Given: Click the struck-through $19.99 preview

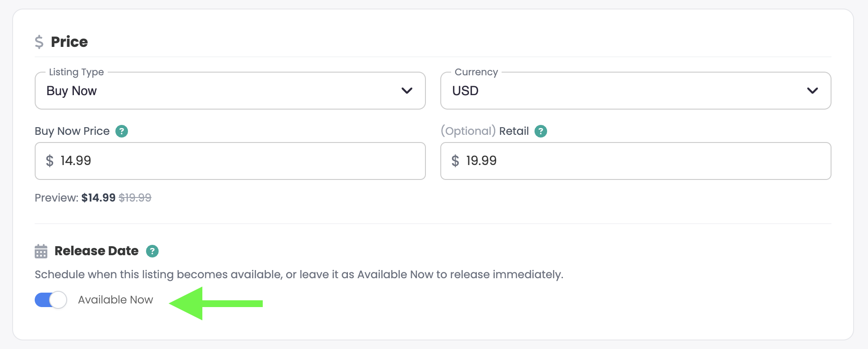Looking at the screenshot, I should pos(135,198).
